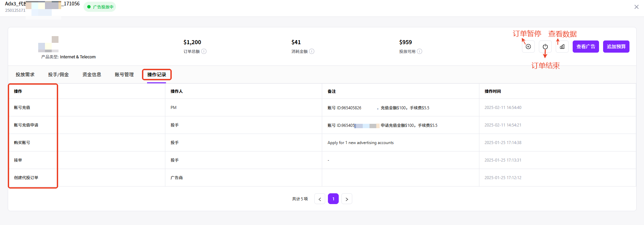The height and width of the screenshot is (225, 644).
Task: Go to next page arrow
Action: pos(347,199)
